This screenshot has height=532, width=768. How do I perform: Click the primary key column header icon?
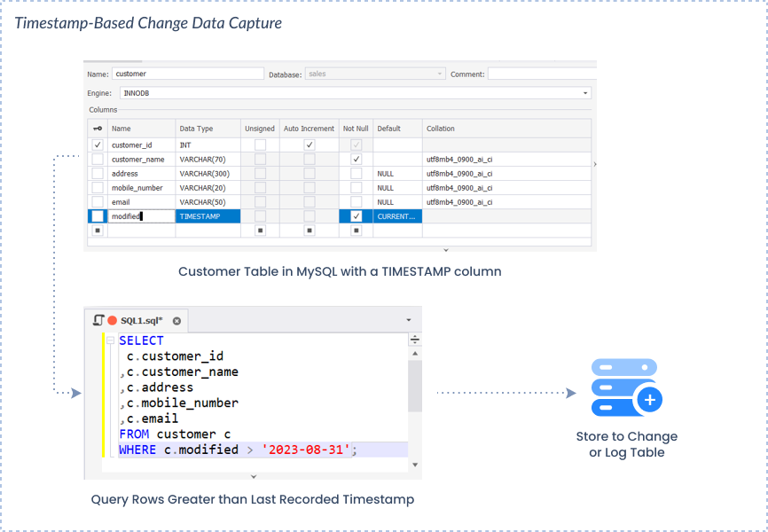click(x=98, y=129)
